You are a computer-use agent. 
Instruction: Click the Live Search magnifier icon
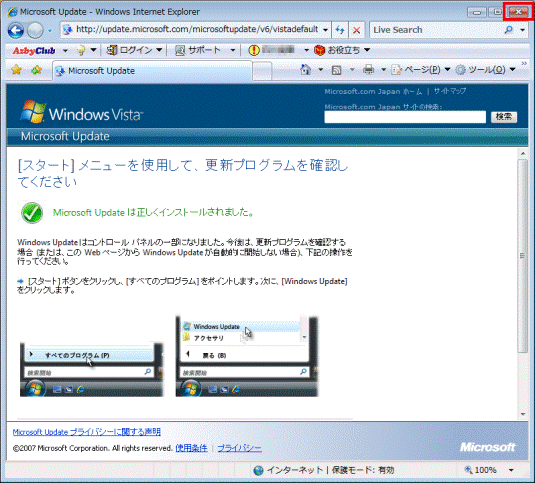point(509,30)
